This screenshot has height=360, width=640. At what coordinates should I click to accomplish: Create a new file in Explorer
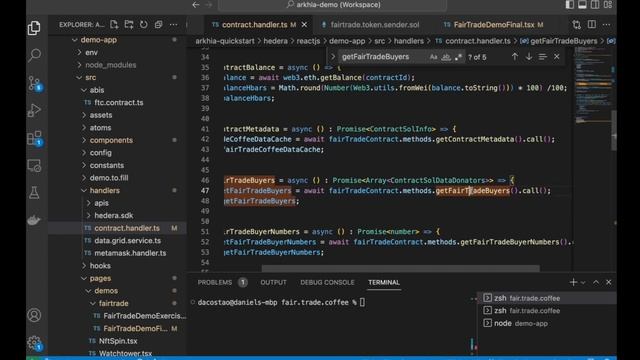click(x=114, y=24)
